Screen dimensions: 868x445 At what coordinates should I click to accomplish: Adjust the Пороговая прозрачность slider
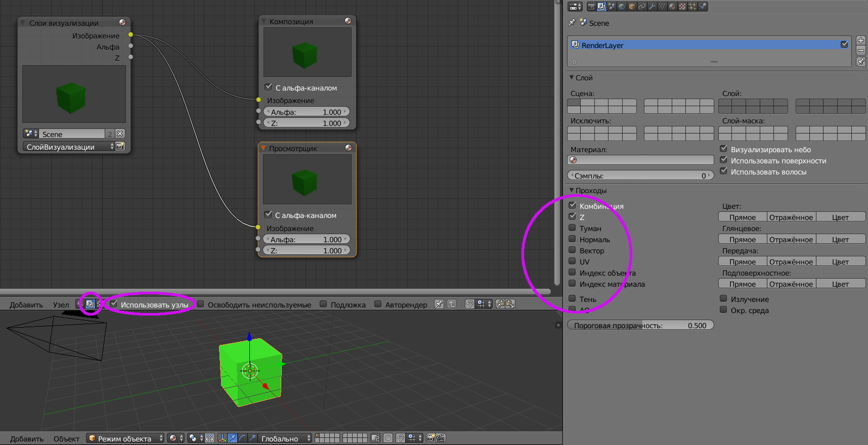[x=640, y=325]
